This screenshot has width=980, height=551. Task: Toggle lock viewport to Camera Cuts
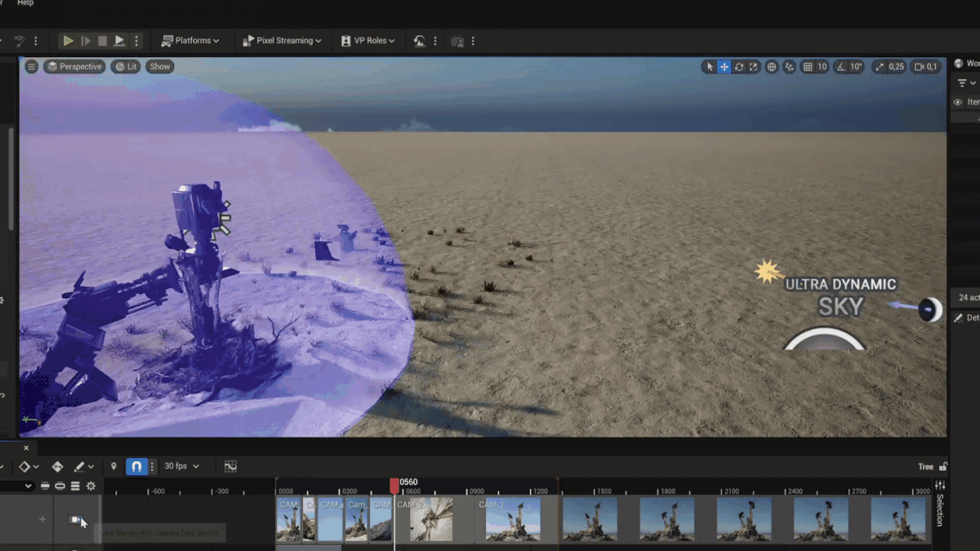tap(77, 520)
